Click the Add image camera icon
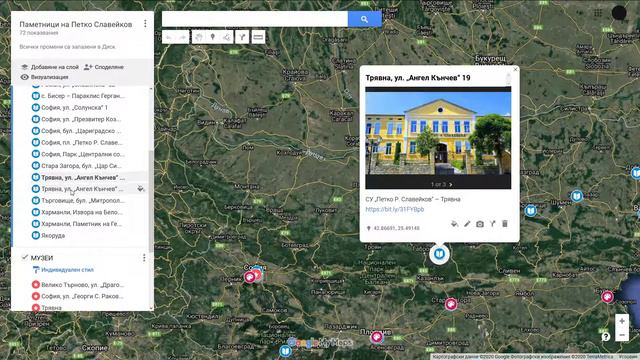Screen dimensions: 640x360 coord(480,224)
